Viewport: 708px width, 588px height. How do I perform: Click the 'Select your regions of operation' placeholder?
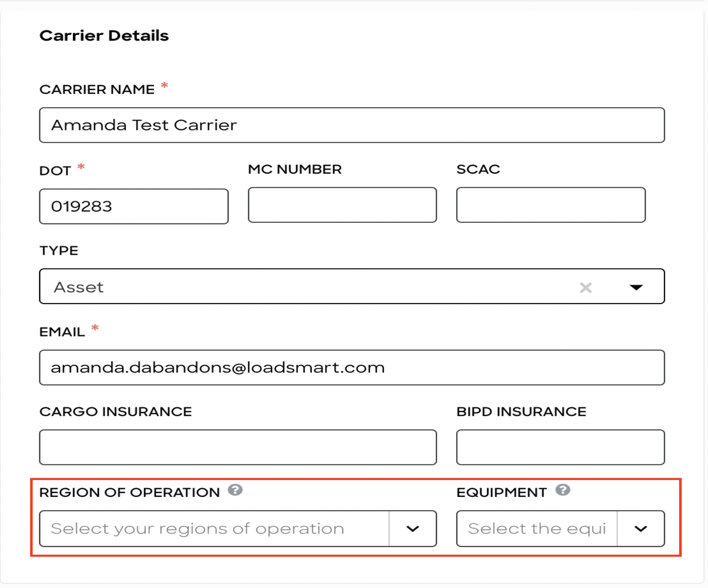coord(198,529)
